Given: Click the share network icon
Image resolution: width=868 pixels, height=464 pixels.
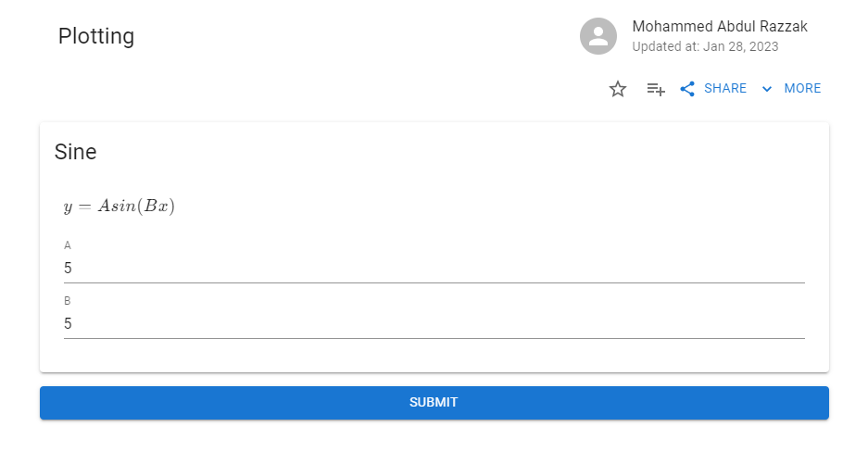Looking at the screenshot, I should point(687,89).
